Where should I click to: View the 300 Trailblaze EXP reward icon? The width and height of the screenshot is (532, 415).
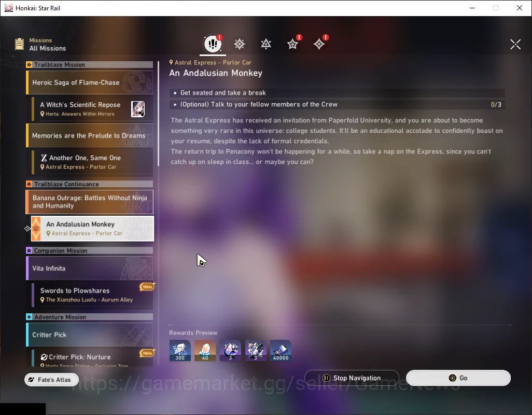tap(180, 351)
